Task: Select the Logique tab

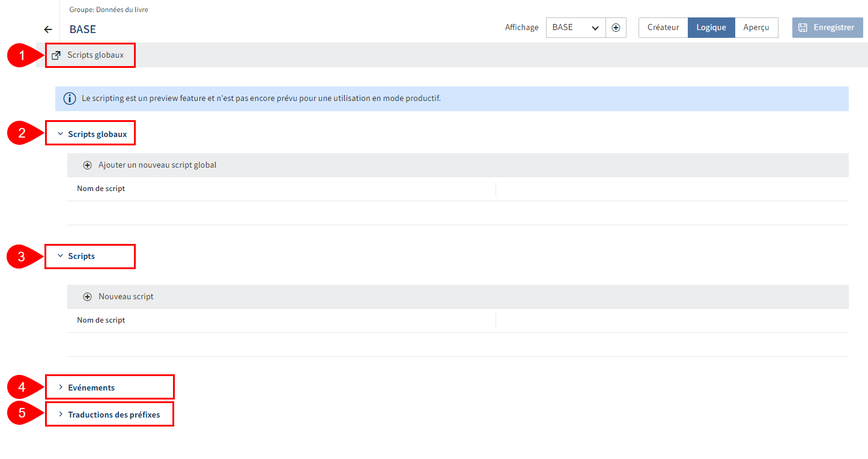Action: [x=711, y=28]
